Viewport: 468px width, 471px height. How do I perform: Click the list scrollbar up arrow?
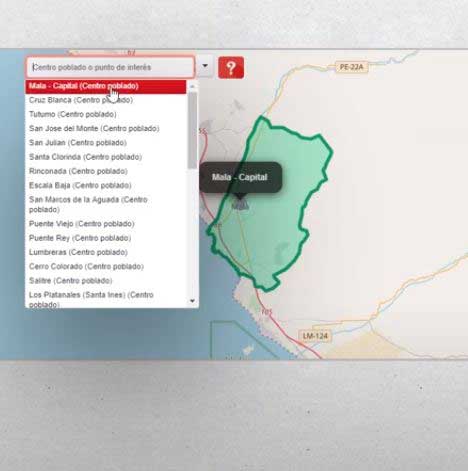click(x=192, y=87)
